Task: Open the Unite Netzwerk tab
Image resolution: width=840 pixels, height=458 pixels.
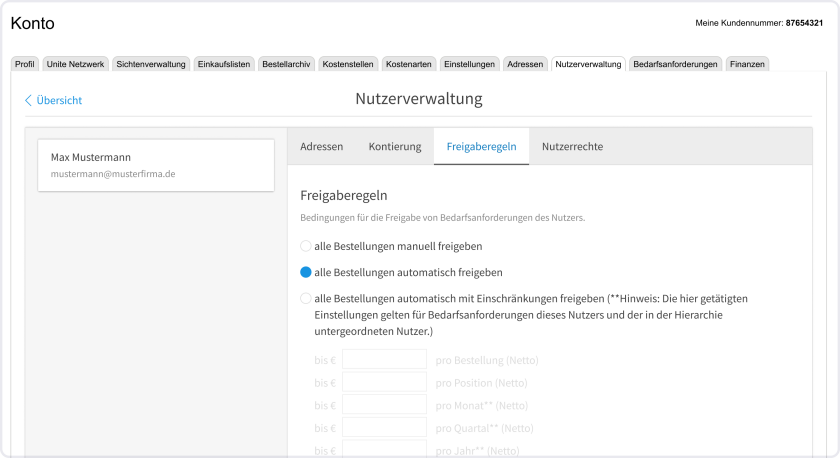Action: [75, 64]
